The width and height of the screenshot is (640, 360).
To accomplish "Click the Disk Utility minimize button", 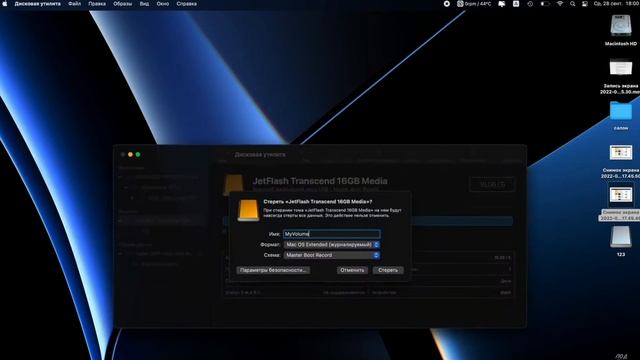I will point(131,155).
